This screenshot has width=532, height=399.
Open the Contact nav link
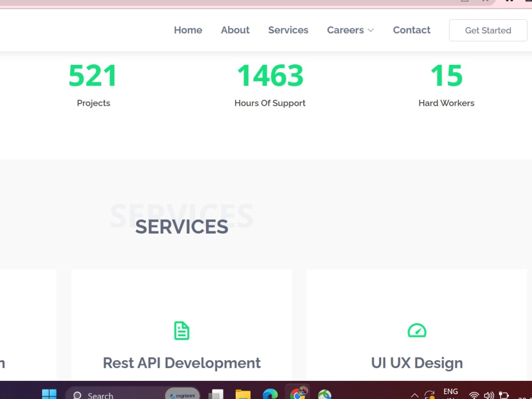pos(412,30)
